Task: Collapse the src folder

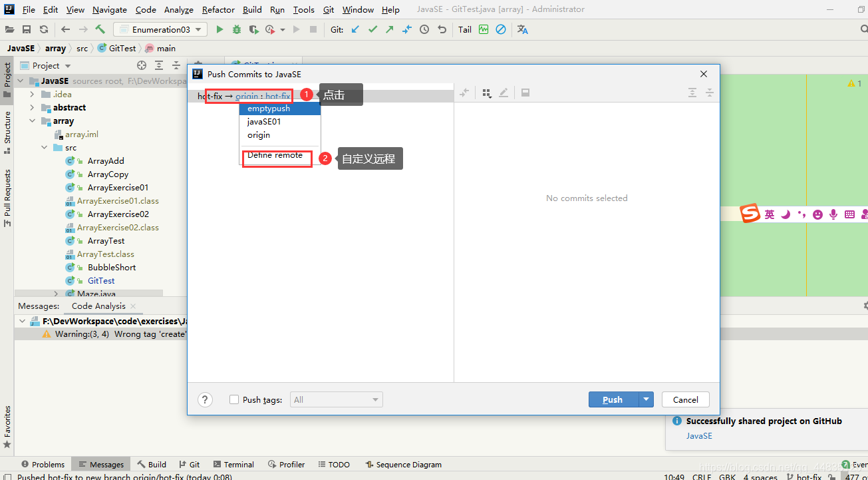Action: 44,147
